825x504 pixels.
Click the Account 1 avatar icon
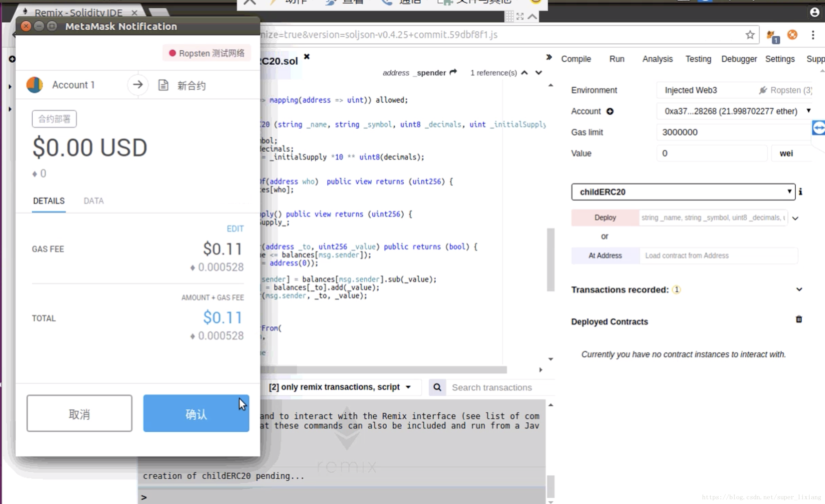[35, 85]
